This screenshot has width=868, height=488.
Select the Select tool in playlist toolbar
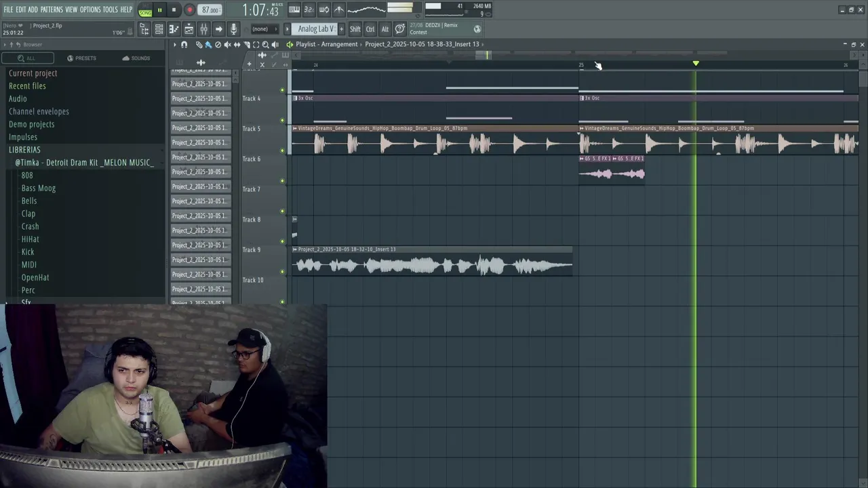click(256, 45)
